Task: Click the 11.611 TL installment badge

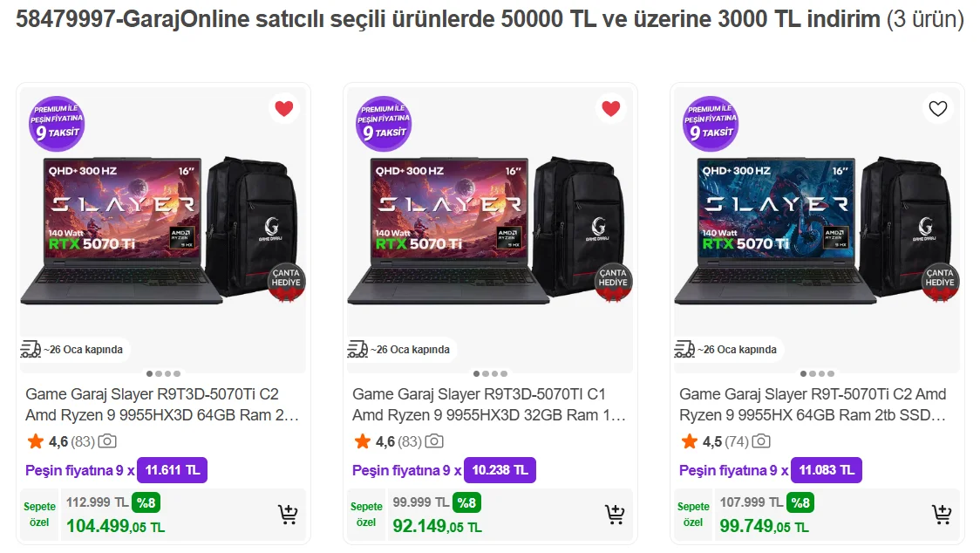Action: tap(172, 470)
